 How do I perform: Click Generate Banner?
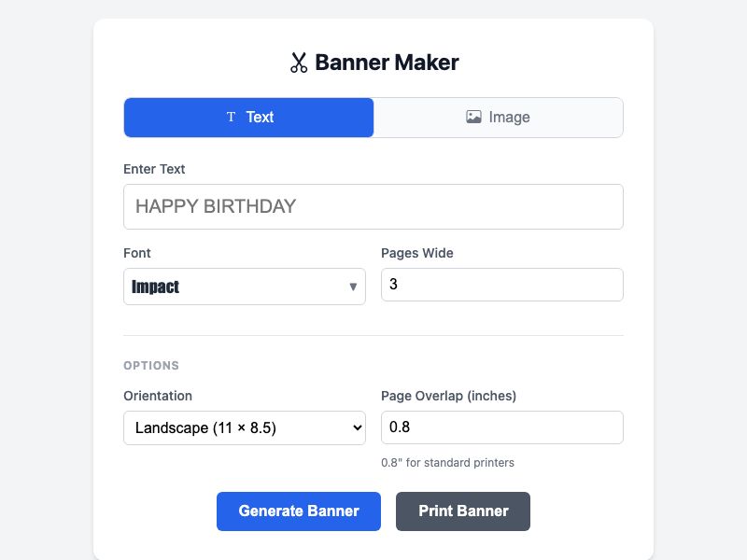298,511
